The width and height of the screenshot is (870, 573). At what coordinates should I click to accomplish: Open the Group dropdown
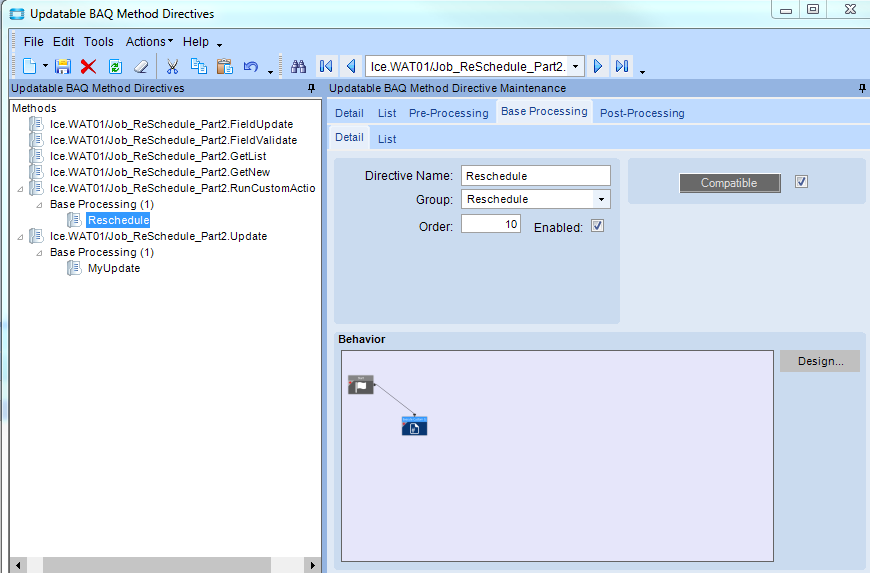coord(601,199)
